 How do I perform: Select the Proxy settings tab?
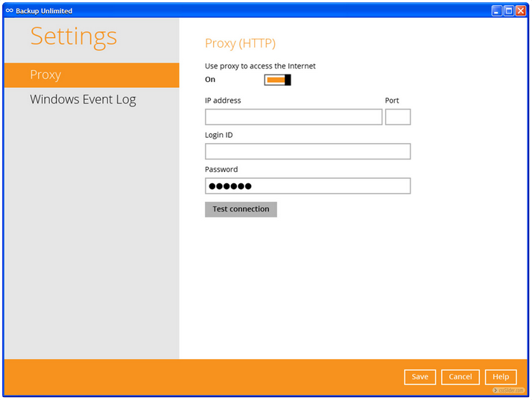pyautogui.click(x=92, y=75)
